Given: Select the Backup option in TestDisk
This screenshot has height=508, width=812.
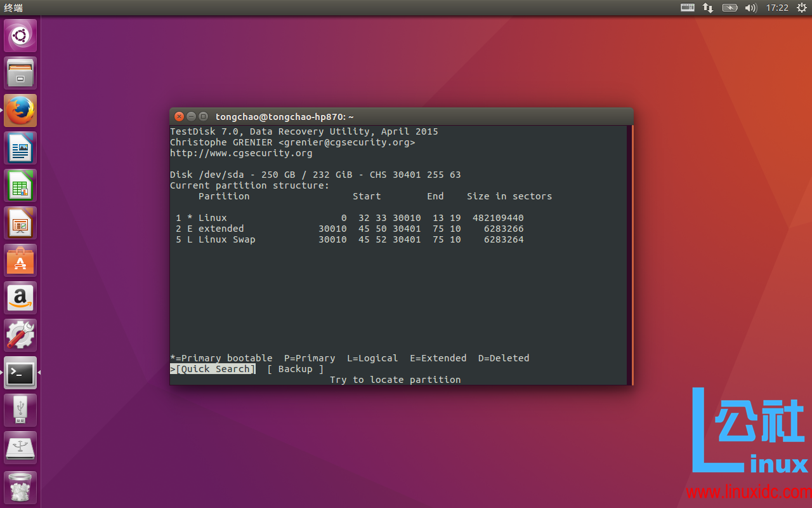Looking at the screenshot, I should click(296, 369).
